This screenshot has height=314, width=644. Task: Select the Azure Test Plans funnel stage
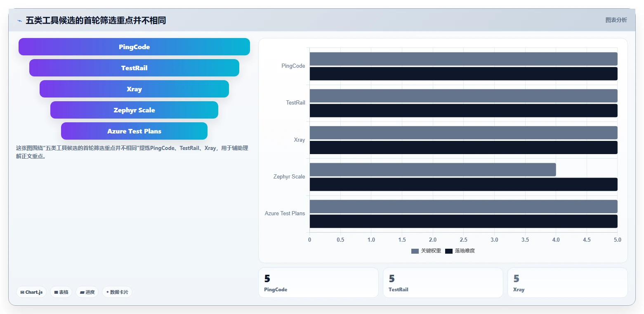(134, 131)
